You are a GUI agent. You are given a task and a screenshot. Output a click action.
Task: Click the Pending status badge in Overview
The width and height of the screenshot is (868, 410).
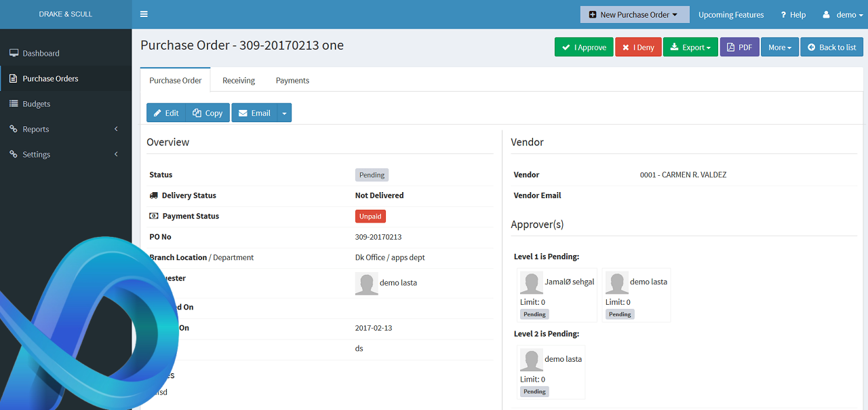click(x=372, y=174)
